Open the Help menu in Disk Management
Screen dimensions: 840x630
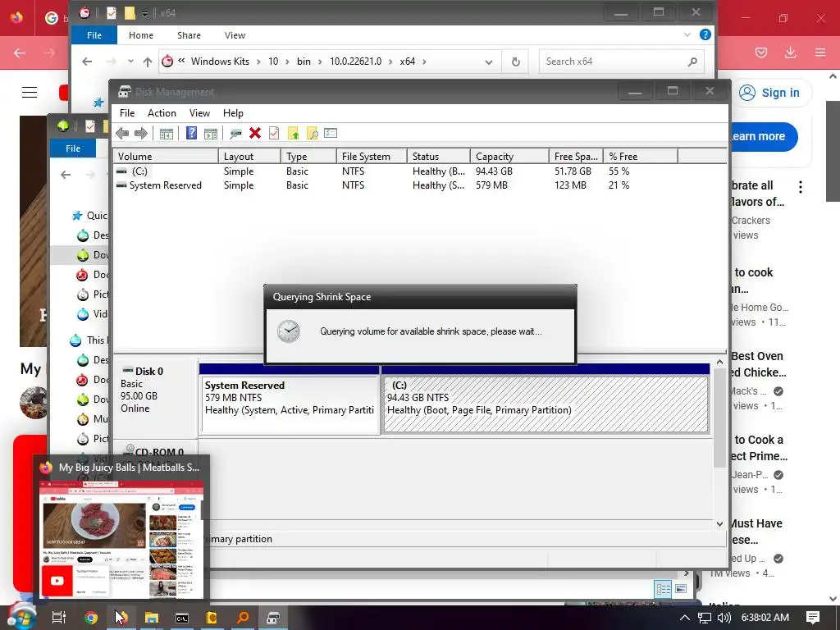(233, 113)
